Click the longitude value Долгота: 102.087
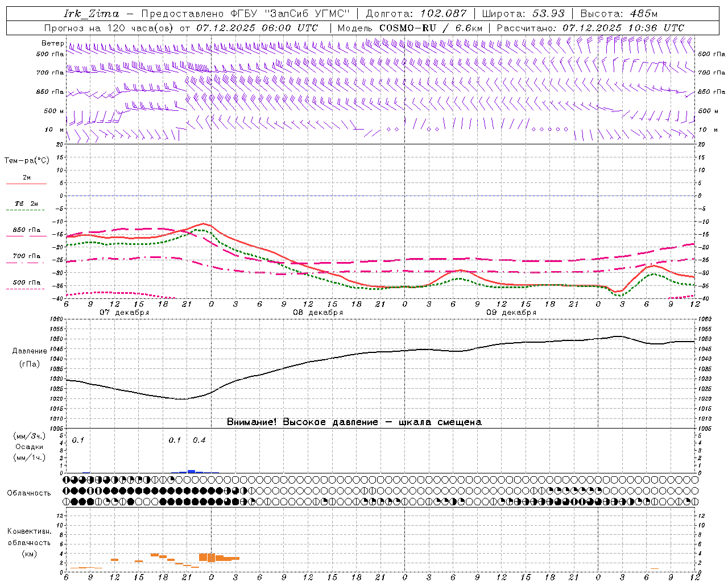Viewport: 728px width, 582px height. pyautogui.click(x=416, y=14)
